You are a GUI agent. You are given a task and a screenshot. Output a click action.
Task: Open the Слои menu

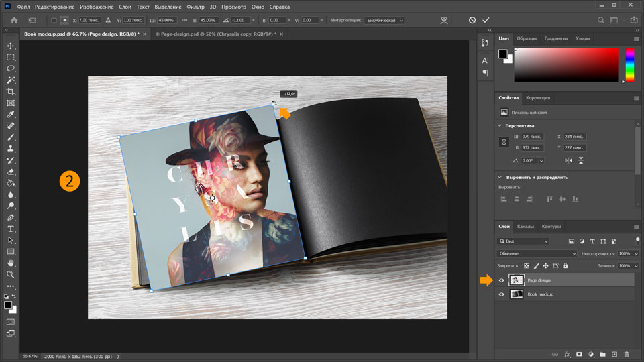[x=125, y=7]
